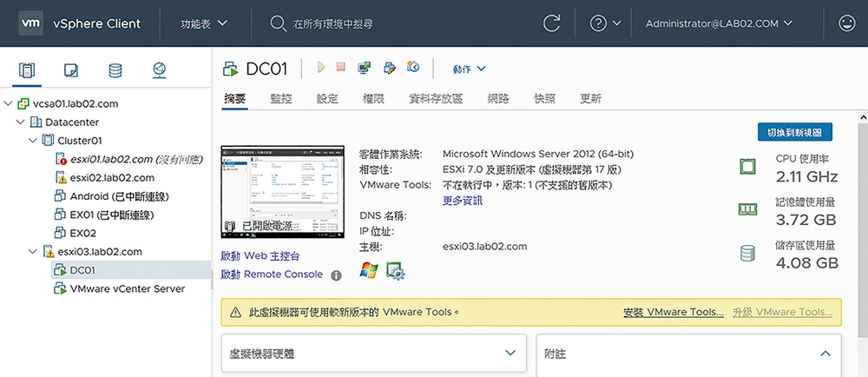Collapse the Datacenter tree node
The height and width of the screenshot is (377, 868).
point(21,122)
